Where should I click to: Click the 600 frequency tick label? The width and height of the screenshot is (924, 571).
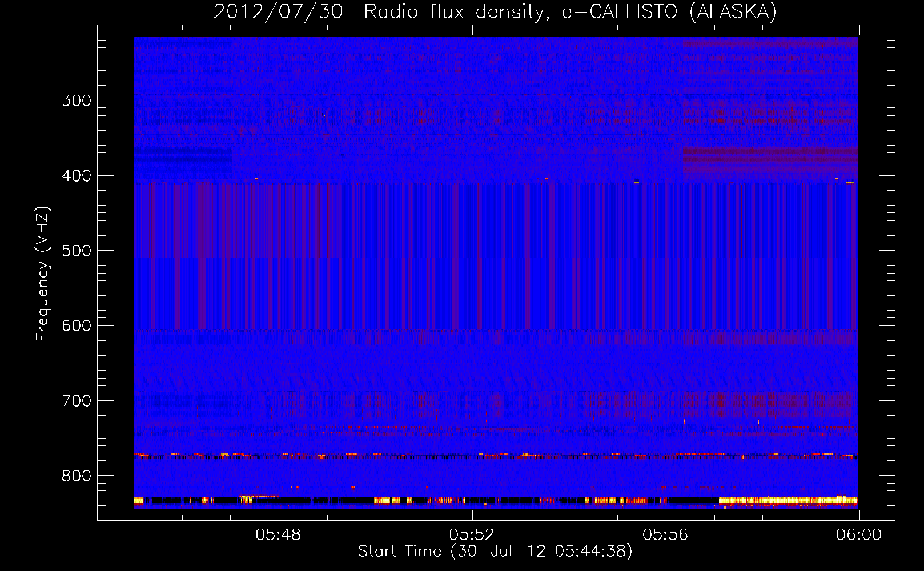pyautogui.click(x=77, y=326)
